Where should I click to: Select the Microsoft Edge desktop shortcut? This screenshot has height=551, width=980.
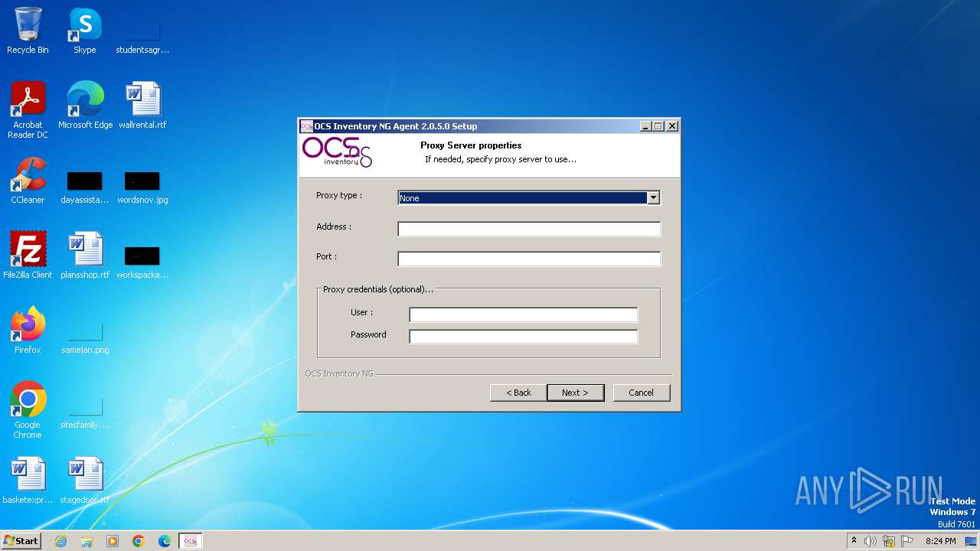(x=85, y=106)
